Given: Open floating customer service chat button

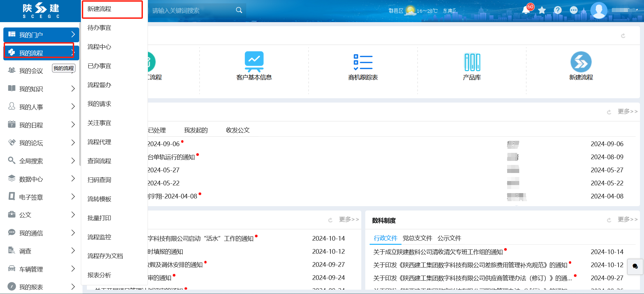Looking at the screenshot, I should click(x=635, y=267).
